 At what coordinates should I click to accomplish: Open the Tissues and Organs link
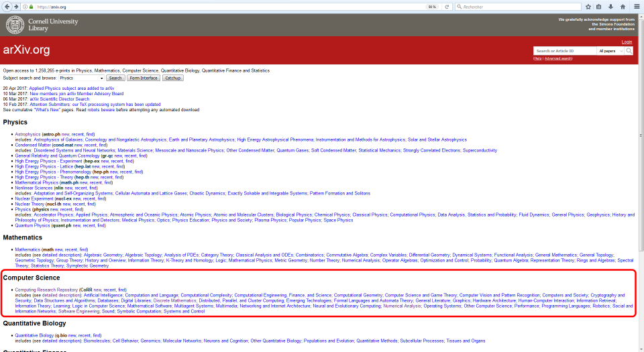coord(466,341)
